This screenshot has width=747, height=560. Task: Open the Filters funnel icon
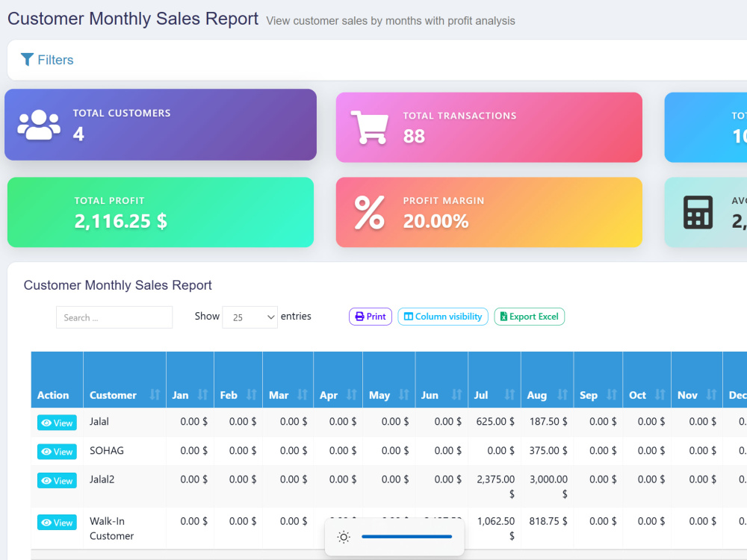[x=27, y=60]
